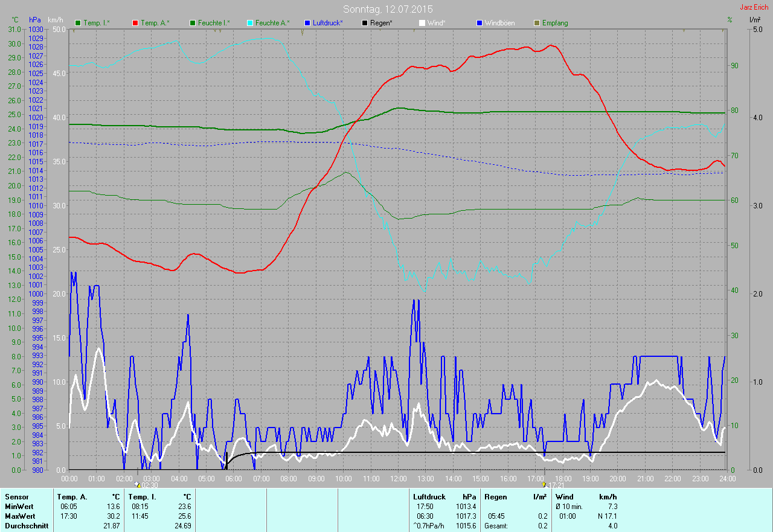Select the Sensor column header
This screenshot has width=773, height=532.
pos(16,496)
